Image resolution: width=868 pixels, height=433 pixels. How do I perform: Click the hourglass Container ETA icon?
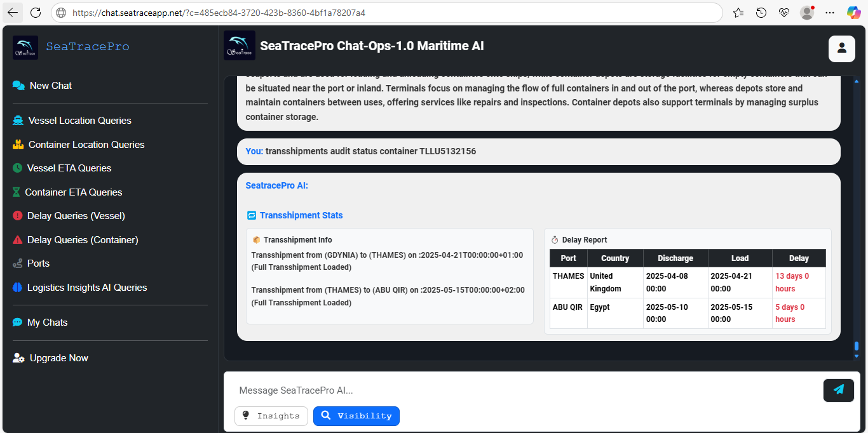(17, 192)
